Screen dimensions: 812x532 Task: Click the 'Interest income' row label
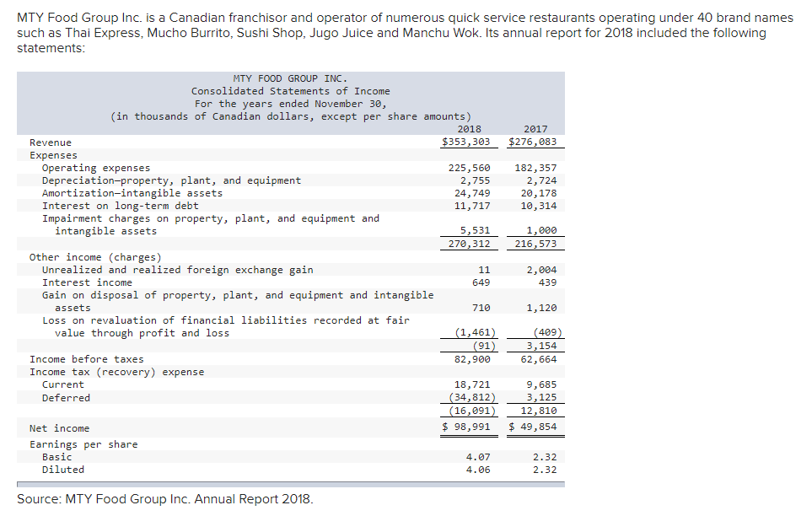(x=87, y=282)
